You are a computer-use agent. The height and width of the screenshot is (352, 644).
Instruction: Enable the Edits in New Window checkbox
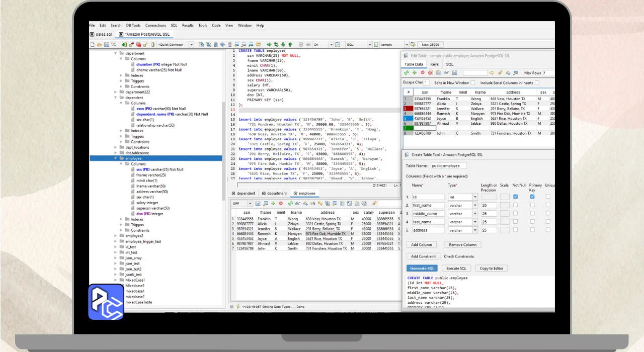pyautogui.click(x=472, y=82)
